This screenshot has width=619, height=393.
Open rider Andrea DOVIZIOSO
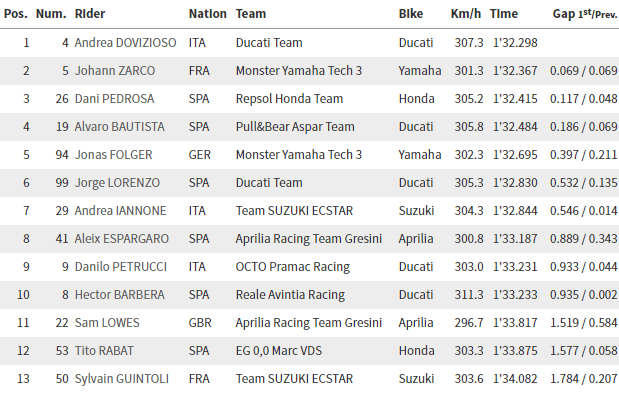pos(126,43)
